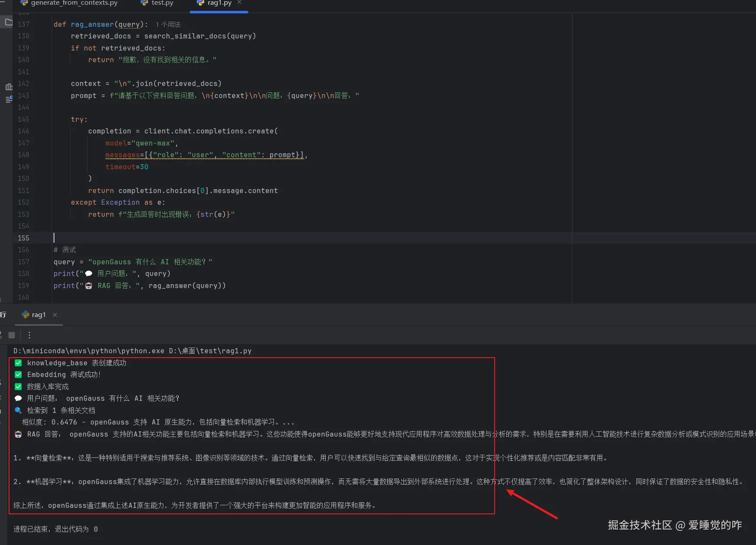The image size is (756, 545).
Task: Click the 'try:' keyword
Action: click(79, 120)
